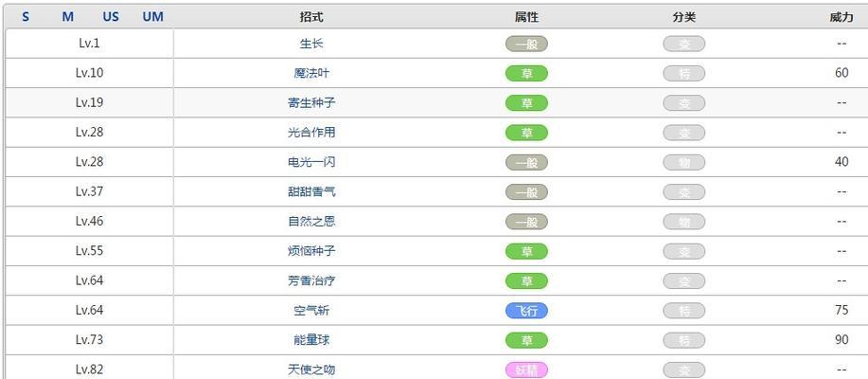The width and height of the screenshot is (868, 379).
Task: Click the 一般 type badge for 生长
Action: pos(526,44)
